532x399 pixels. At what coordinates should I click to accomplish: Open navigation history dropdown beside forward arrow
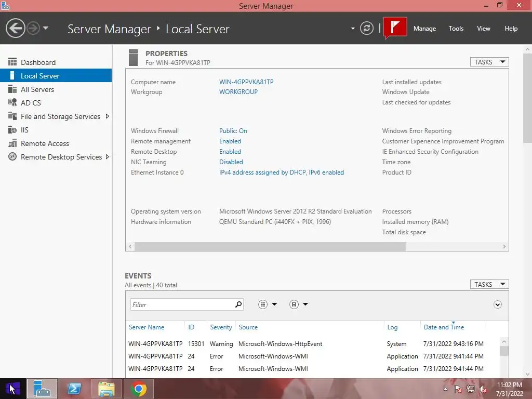click(46, 28)
